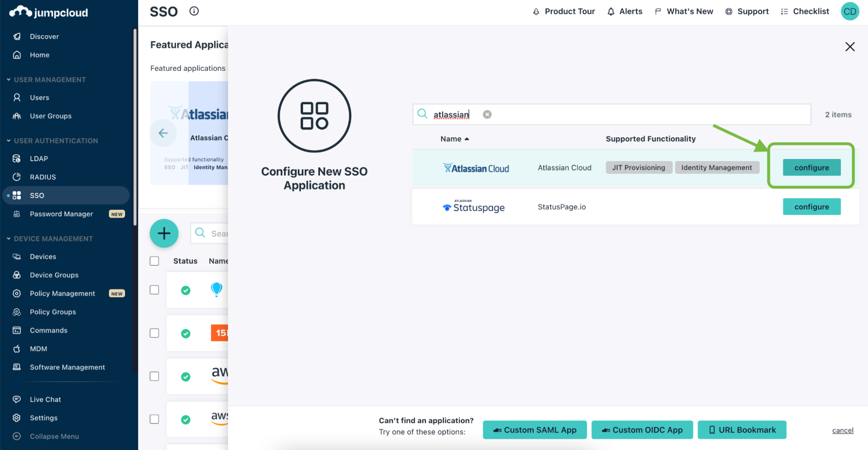The image size is (868, 450).
Task: Open the Checklist
Action: 805,11
